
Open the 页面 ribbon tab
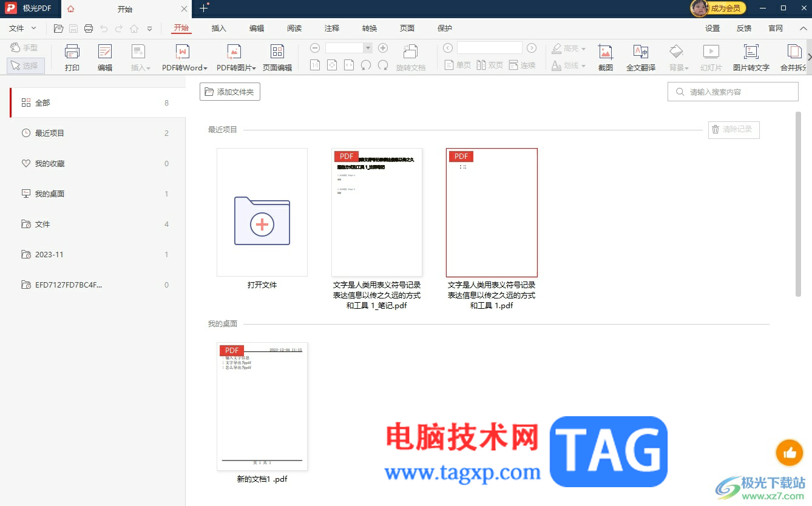[x=407, y=29]
